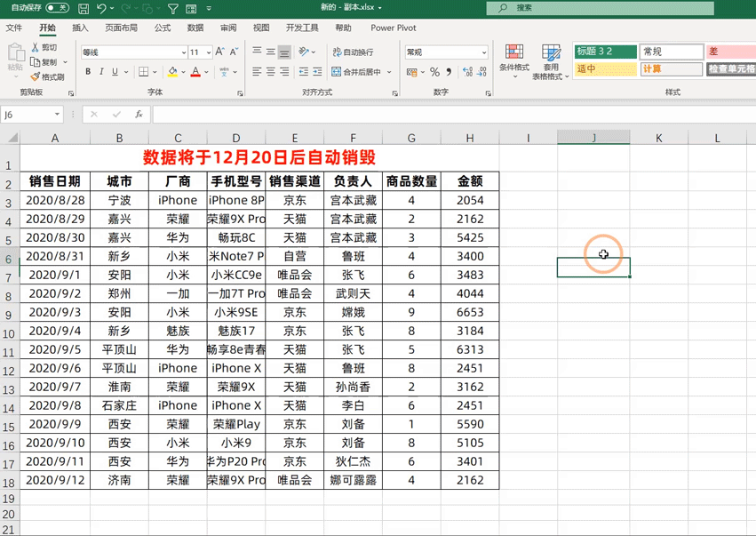Click the Undo arrow icon
Viewport: 756px width, 536px height.
click(101, 8)
